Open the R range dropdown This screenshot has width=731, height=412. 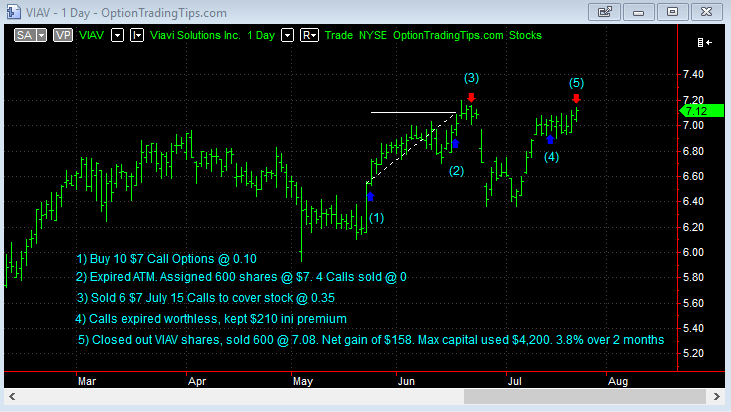pyautogui.click(x=309, y=35)
